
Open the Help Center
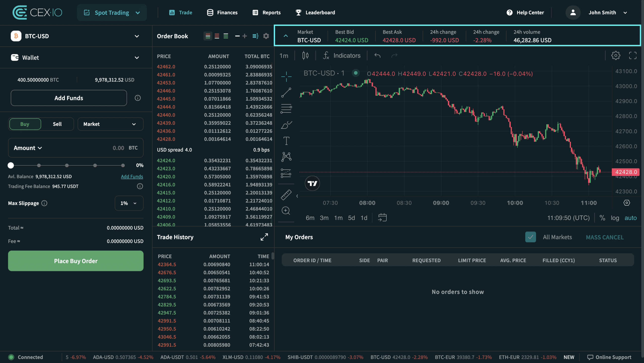525,12
